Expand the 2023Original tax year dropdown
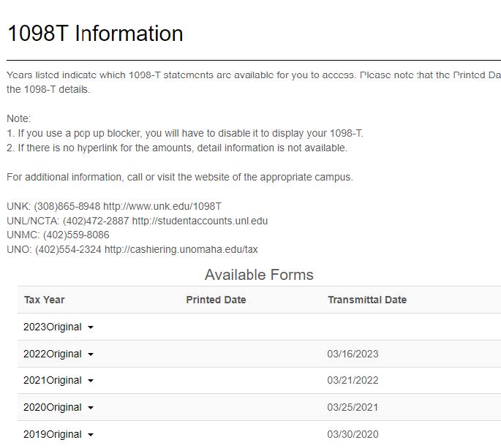The width and height of the screenshot is (501, 448). (59, 327)
